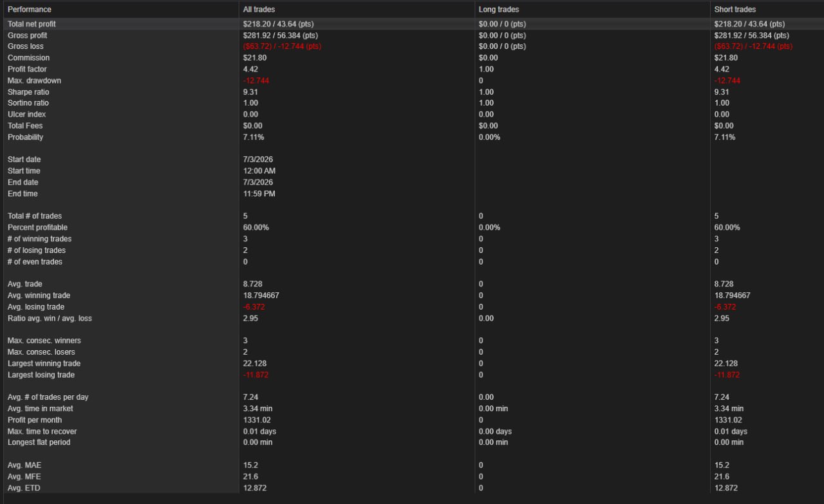This screenshot has height=504, width=824.
Task: Select the Total net profit row
Action: tap(412, 24)
